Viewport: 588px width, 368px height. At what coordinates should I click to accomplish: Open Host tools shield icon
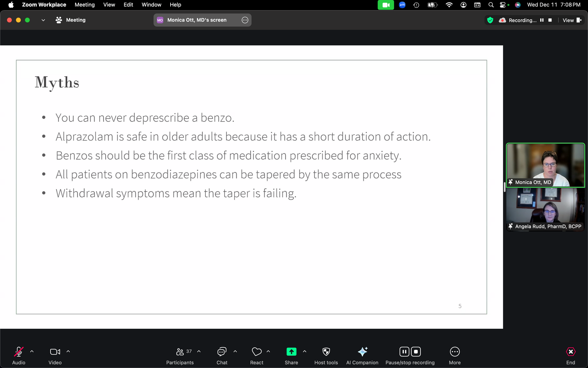[x=326, y=352]
